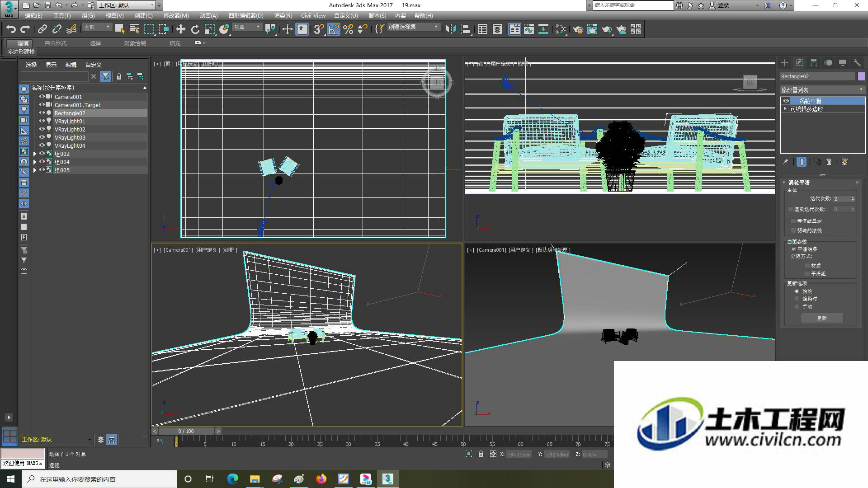Enable Render Iterations checkbox
This screenshot has height=488, width=868.
pyautogui.click(x=791, y=209)
